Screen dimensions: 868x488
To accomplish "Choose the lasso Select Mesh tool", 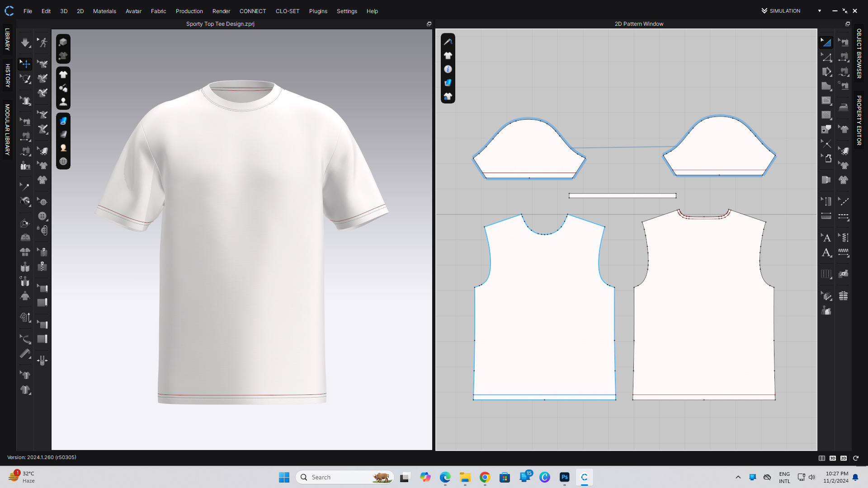I will click(25, 79).
